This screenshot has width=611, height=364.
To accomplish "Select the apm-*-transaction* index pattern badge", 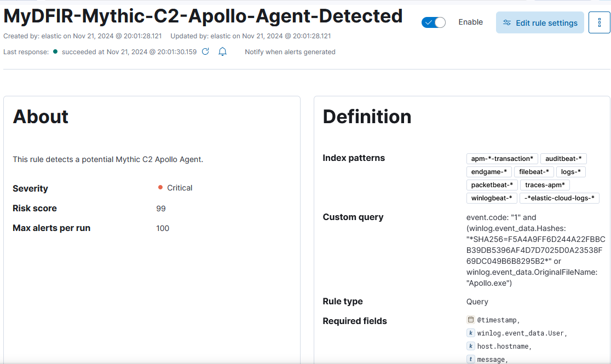I will click(x=502, y=159).
